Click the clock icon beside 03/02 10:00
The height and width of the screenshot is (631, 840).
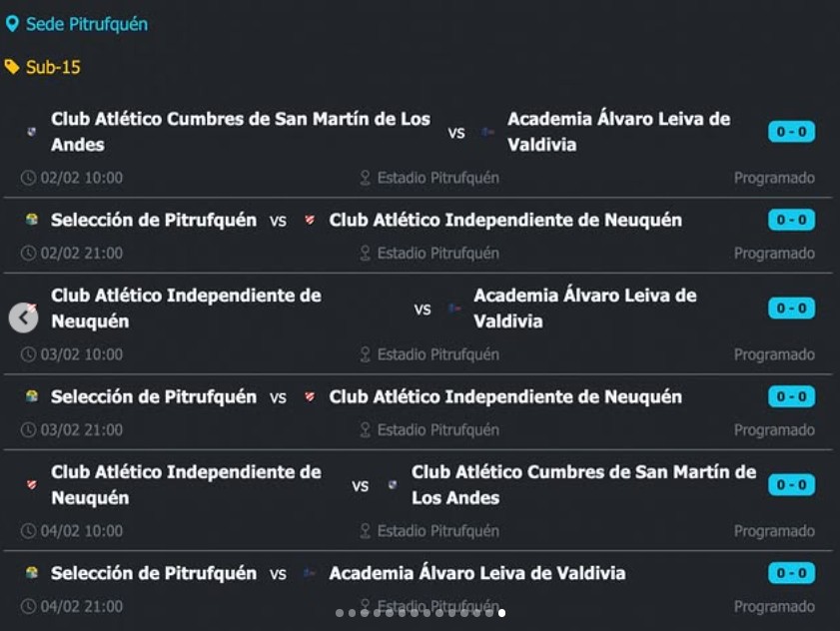click(x=28, y=354)
